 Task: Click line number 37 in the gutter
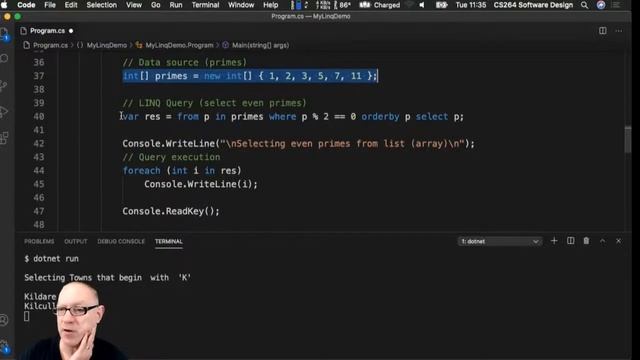pos(39,76)
